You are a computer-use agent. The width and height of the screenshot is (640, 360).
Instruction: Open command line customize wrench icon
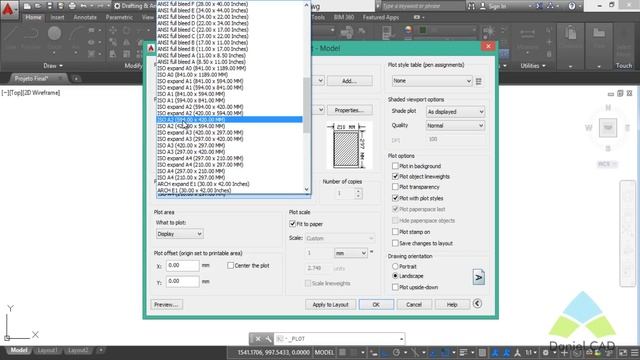[268, 339]
